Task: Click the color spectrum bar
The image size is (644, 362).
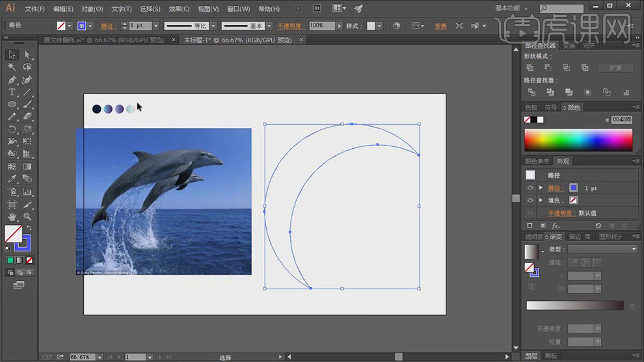Action: [578, 140]
